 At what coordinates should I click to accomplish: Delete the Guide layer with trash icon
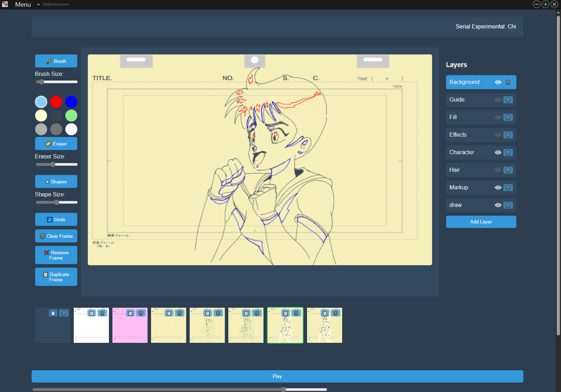(x=508, y=100)
